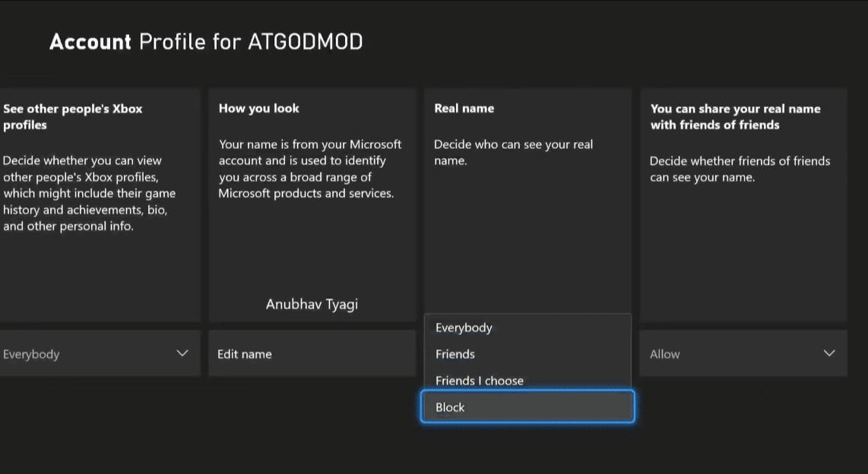
Task: Select the Real name card heading
Action: tap(464, 109)
